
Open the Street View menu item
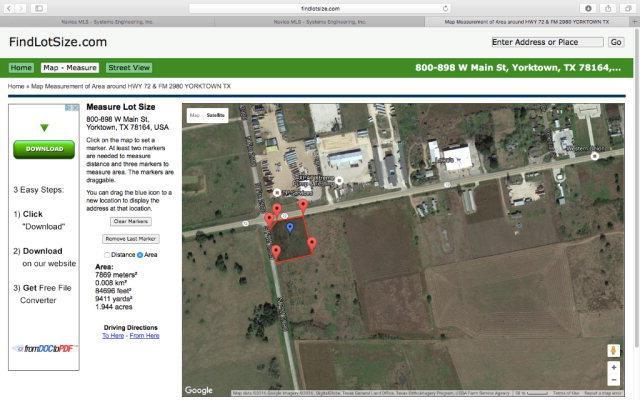pos(129,68)
